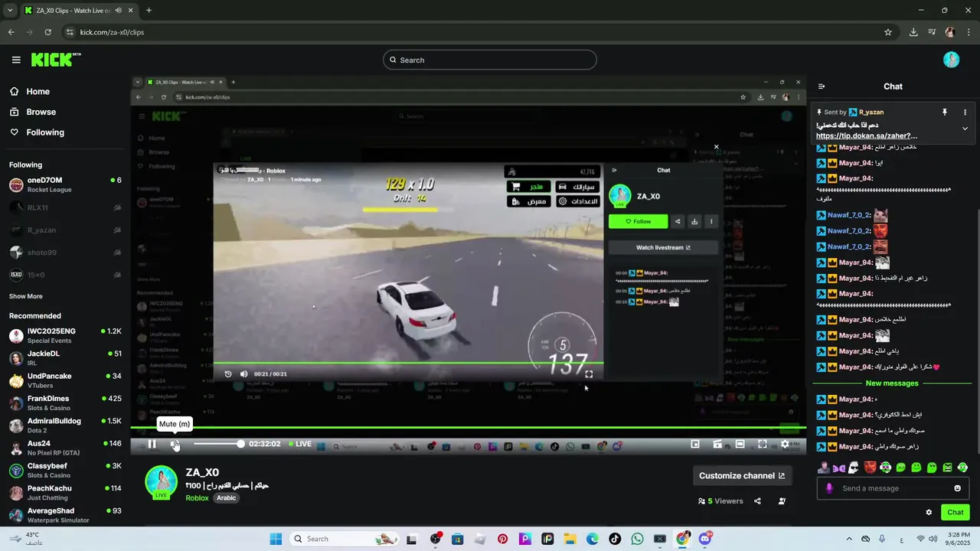Toggle theater mode on the player
This screenshot has height=551, width=980.
coord(740,444)
